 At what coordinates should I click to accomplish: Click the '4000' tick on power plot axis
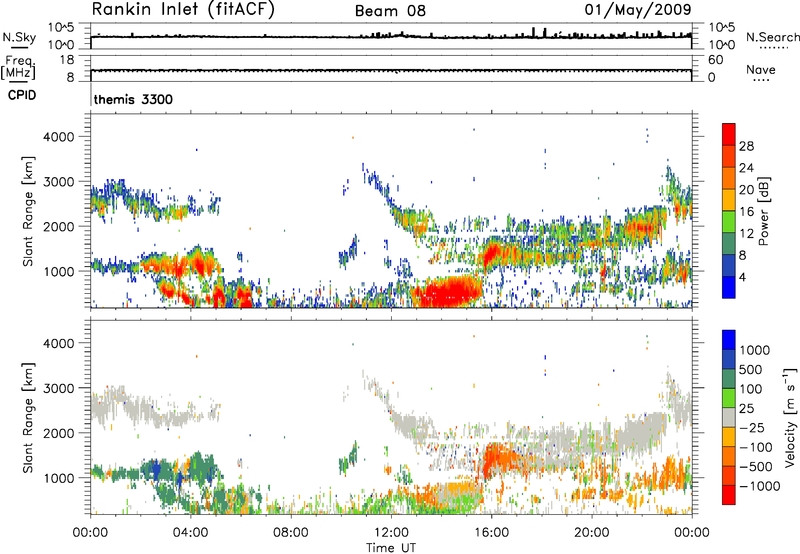pyautogui.click(x=58, y=137)
